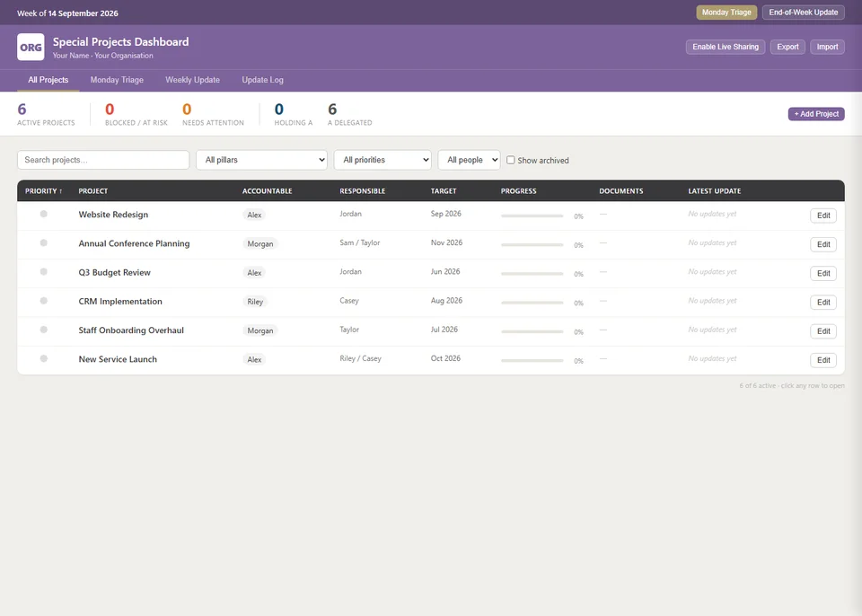Click the priority dot for New Service Launch
Image resolution: width=862 pixels, height=616 pixels.
pos(43,358)
